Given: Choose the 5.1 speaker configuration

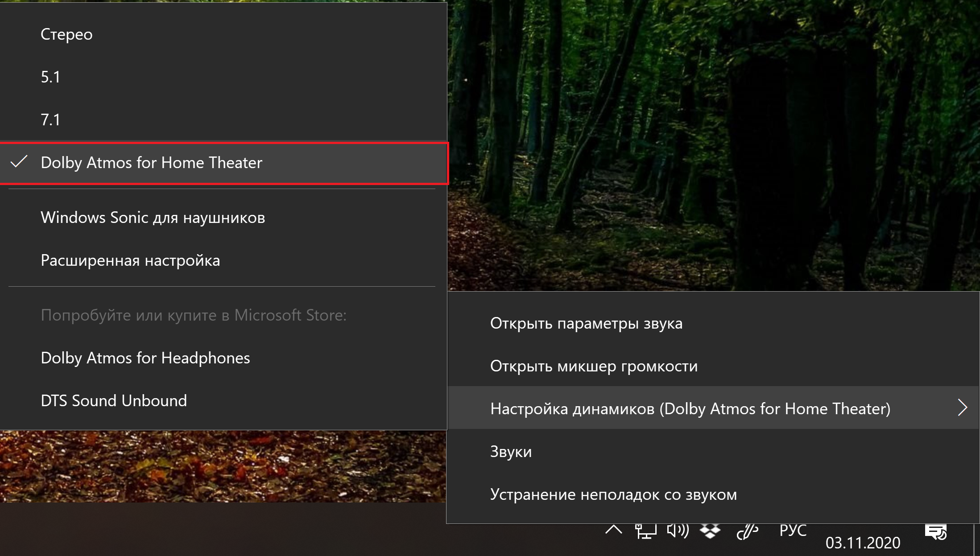Looking at the screenshot, I should tap(50, 77).
